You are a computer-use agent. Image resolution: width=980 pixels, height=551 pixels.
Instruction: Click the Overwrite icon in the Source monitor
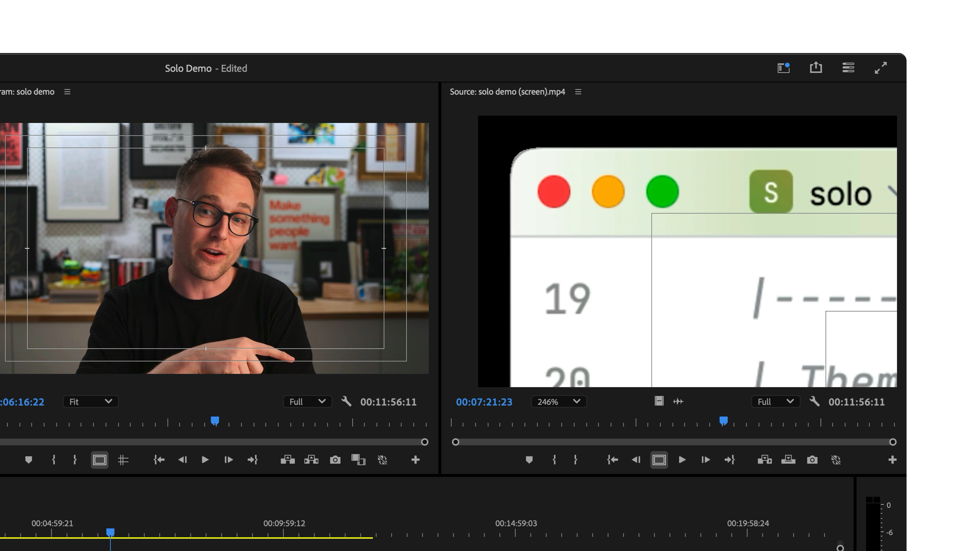(x=789, y=460)
